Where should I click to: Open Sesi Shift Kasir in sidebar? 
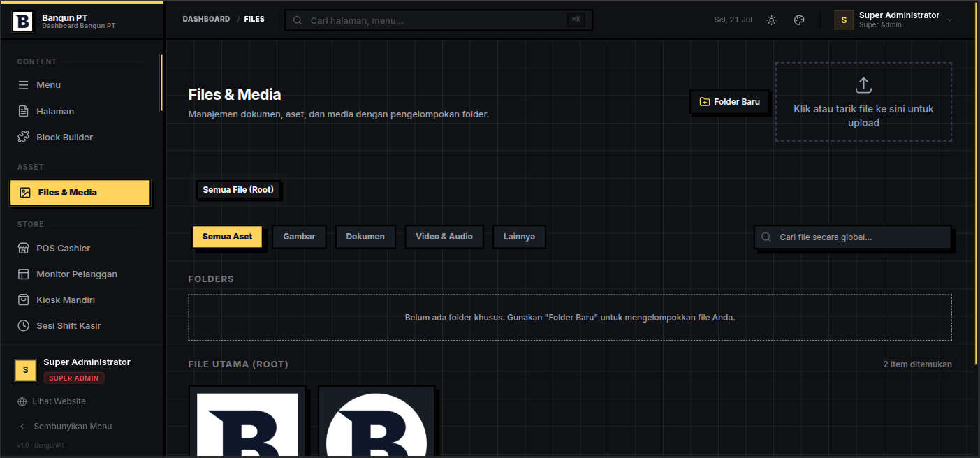(81, 325)
